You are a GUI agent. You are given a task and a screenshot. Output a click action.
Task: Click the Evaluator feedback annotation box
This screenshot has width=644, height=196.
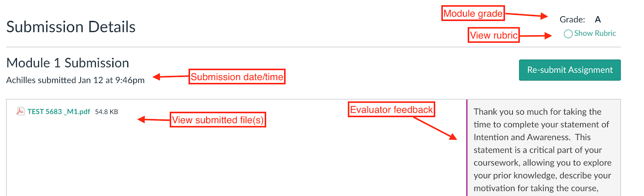(391, 109)
